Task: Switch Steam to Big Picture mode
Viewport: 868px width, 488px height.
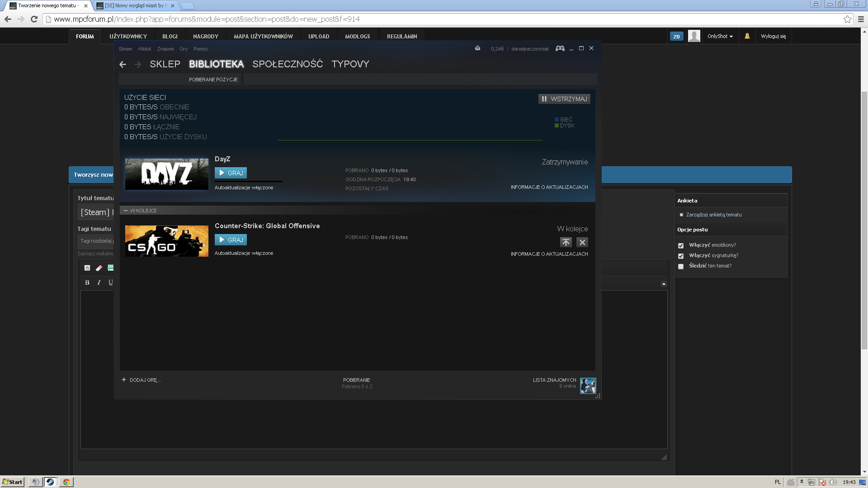Action: [560, 48]
